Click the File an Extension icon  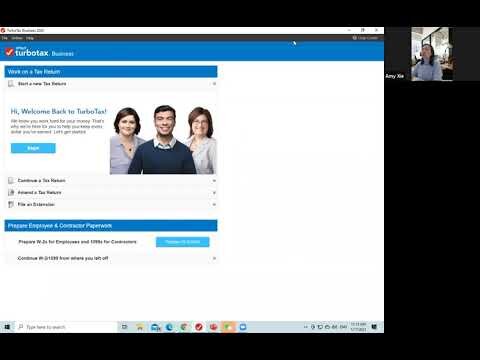pyautogui.click(x=11, y=204)
